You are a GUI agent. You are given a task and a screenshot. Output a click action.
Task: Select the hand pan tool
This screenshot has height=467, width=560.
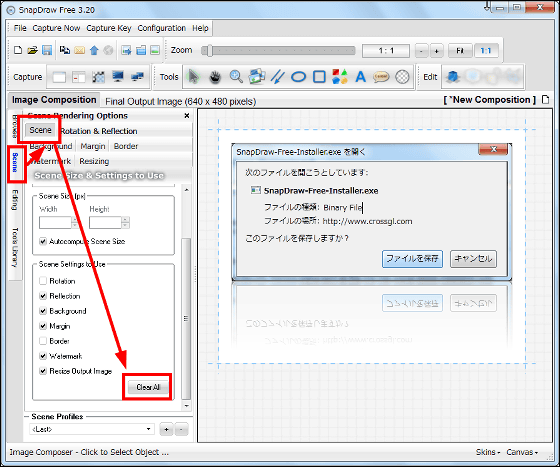pyautogui.click(x=215, y=77)
